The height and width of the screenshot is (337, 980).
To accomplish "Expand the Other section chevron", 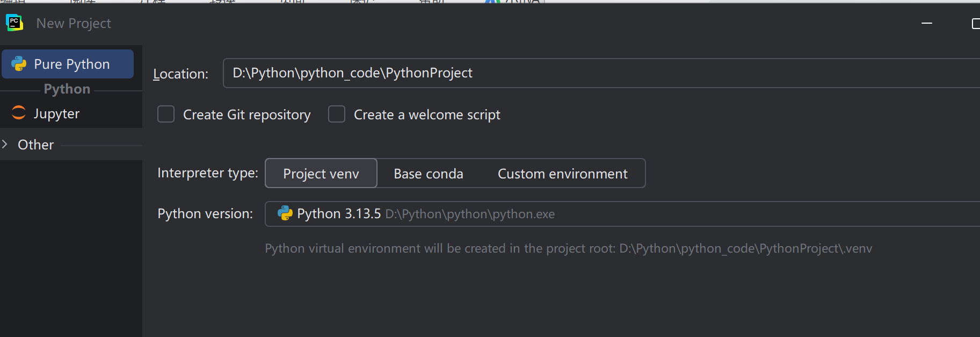I will [5, 144].
